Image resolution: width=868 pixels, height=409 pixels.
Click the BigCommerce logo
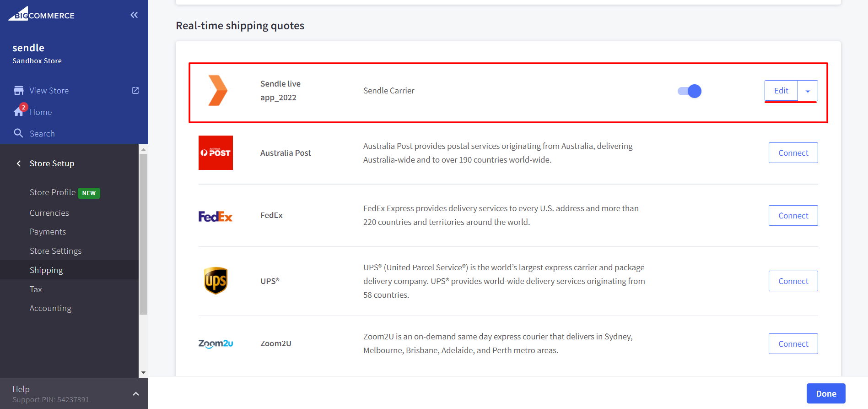pos(41,14)
